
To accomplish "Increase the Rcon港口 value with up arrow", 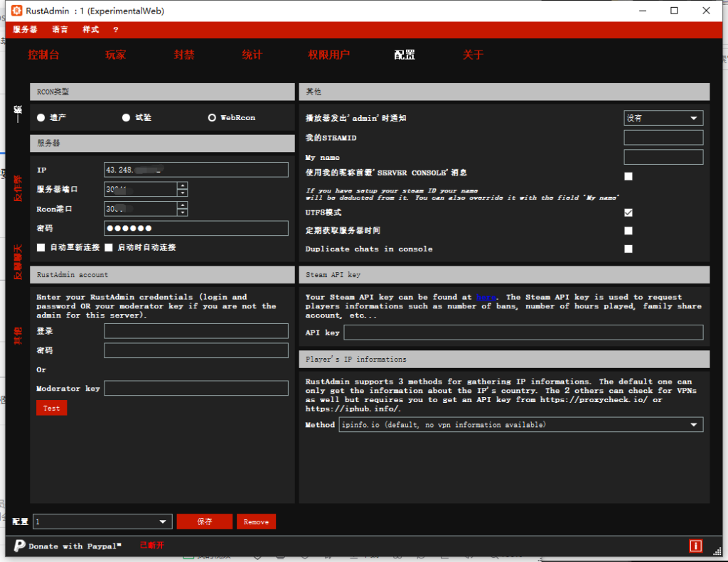I will pyautogui.click(x=183, y=205).
